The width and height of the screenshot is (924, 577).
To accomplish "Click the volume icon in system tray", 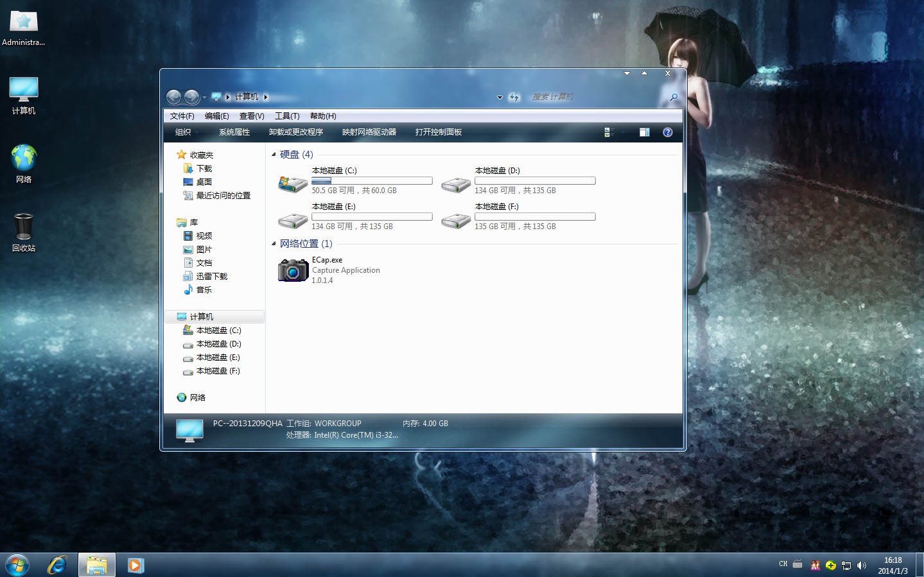I will [862, 565].
